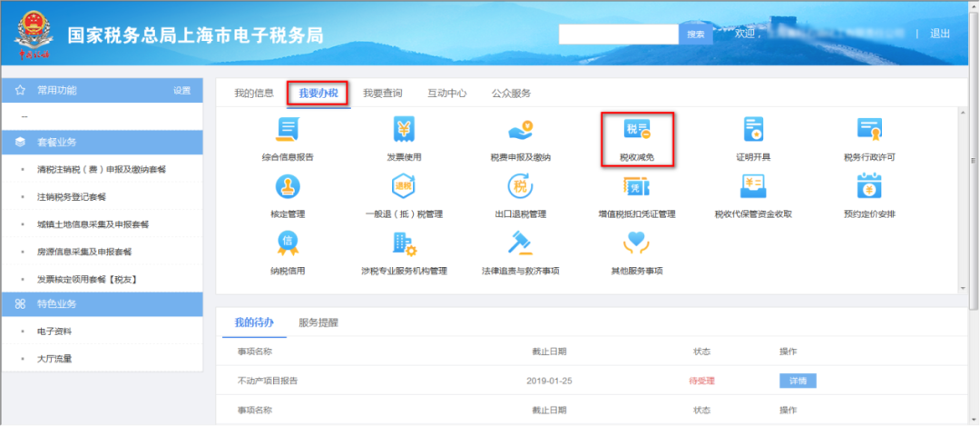Open 城镇土地信息采集及申报套餐
The width and height of the screenshot is (980, 426).
click(x=93, y=224)
